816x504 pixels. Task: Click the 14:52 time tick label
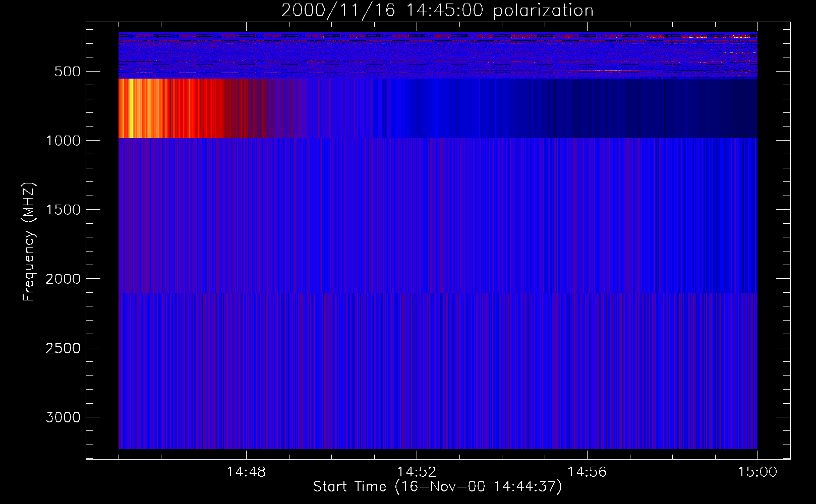[x=417, y=472]
